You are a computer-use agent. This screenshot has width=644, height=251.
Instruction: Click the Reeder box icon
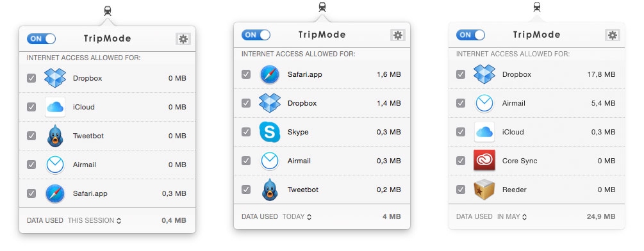click(484, 189)
